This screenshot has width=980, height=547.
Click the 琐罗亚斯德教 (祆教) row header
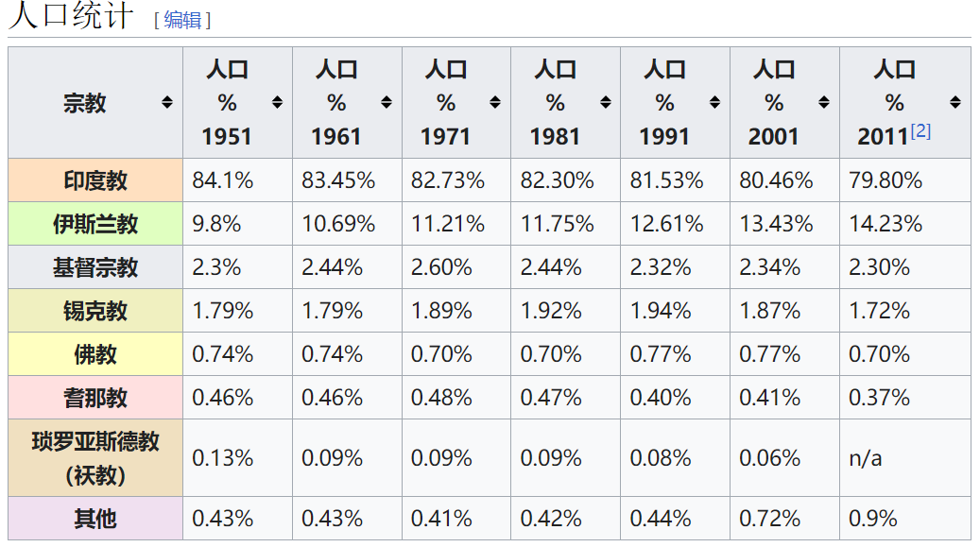coord(95,457)
